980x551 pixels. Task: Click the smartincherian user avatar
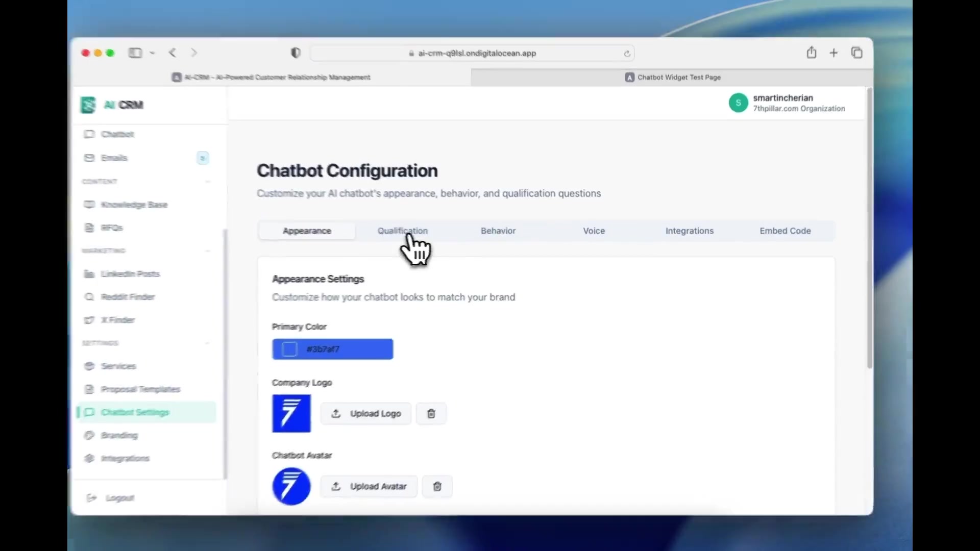[x=738, y=103]
